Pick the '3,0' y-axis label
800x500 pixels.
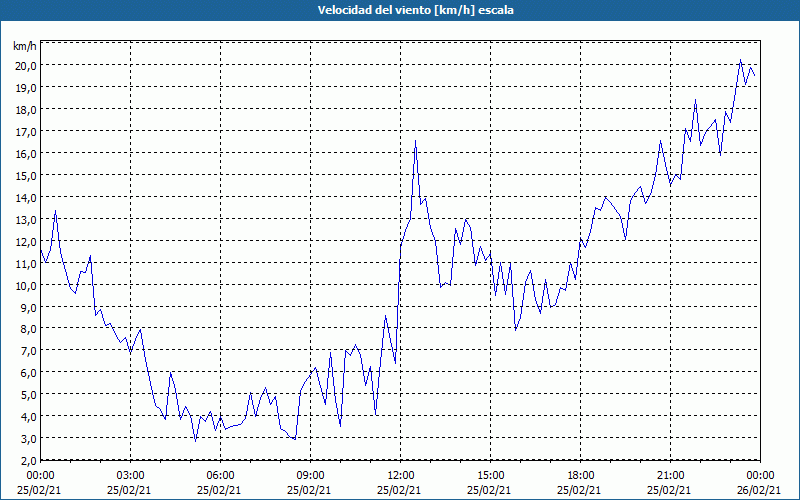(x=29, y=438)
